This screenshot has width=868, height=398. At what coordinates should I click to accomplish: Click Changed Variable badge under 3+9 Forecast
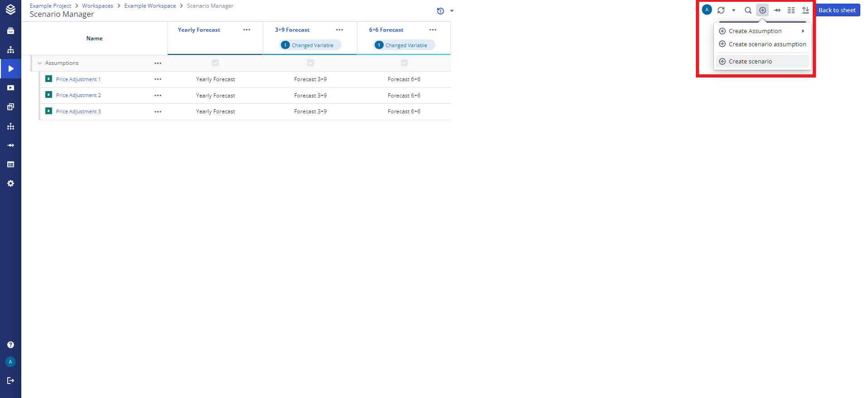311,45
